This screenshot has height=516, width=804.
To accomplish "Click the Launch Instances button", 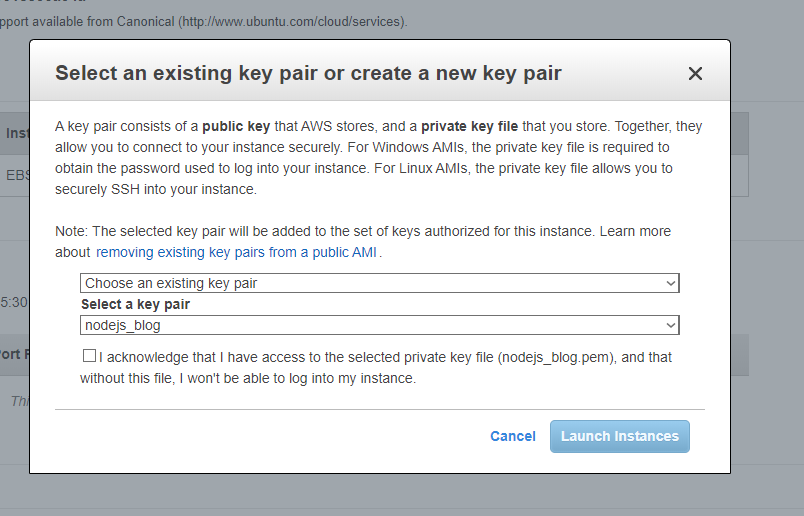I will pos(620,436).
